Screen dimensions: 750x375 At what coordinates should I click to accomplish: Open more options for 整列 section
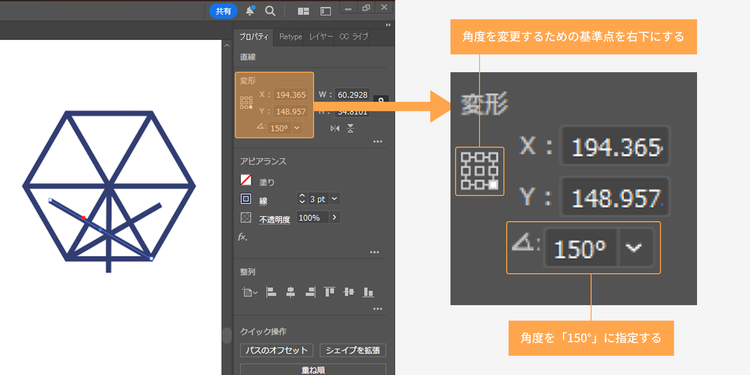[x=377, y=309]
